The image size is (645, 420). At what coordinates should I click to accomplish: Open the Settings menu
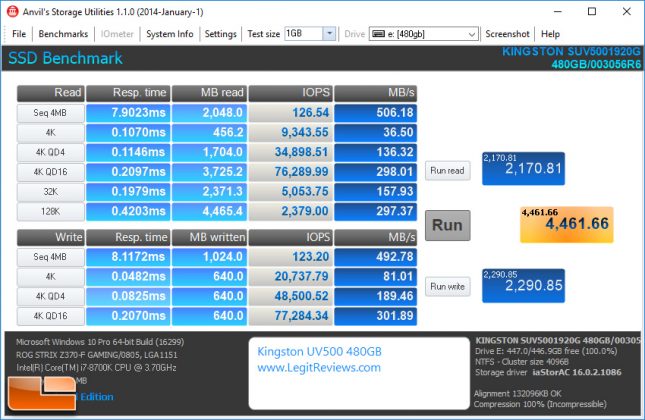click(x=220, y=34)
